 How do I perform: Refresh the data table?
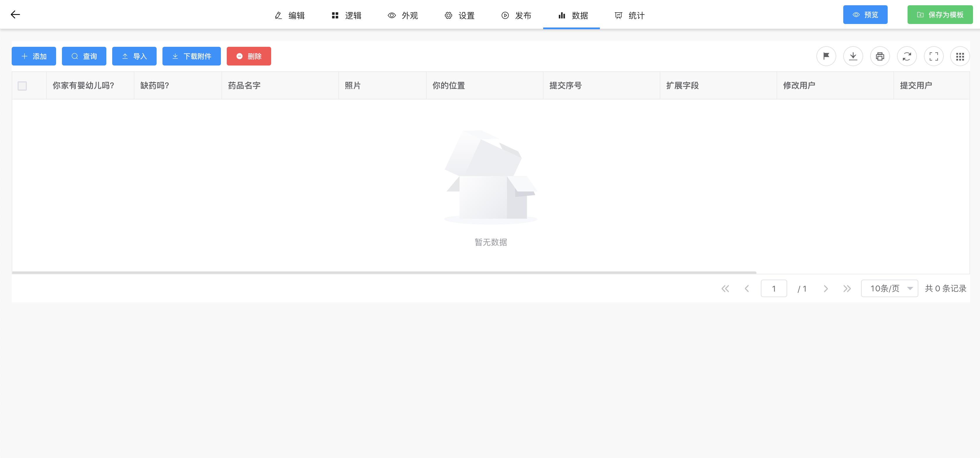(907, 56)
